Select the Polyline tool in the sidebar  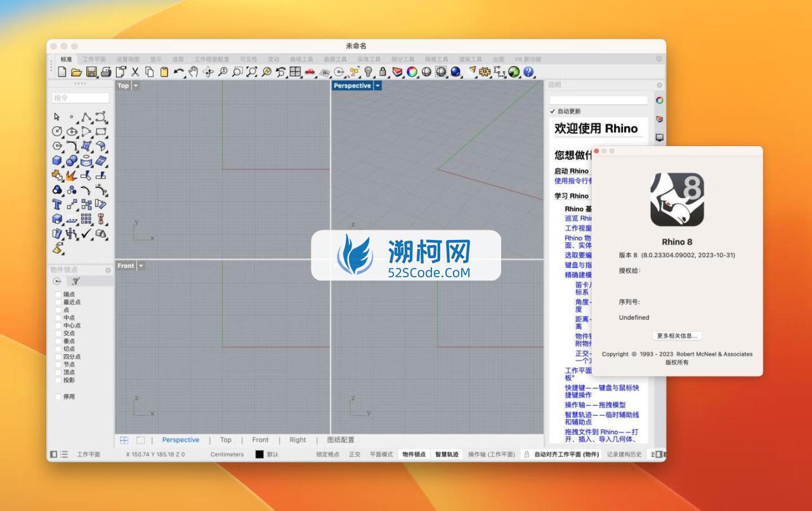pos(87,117)
